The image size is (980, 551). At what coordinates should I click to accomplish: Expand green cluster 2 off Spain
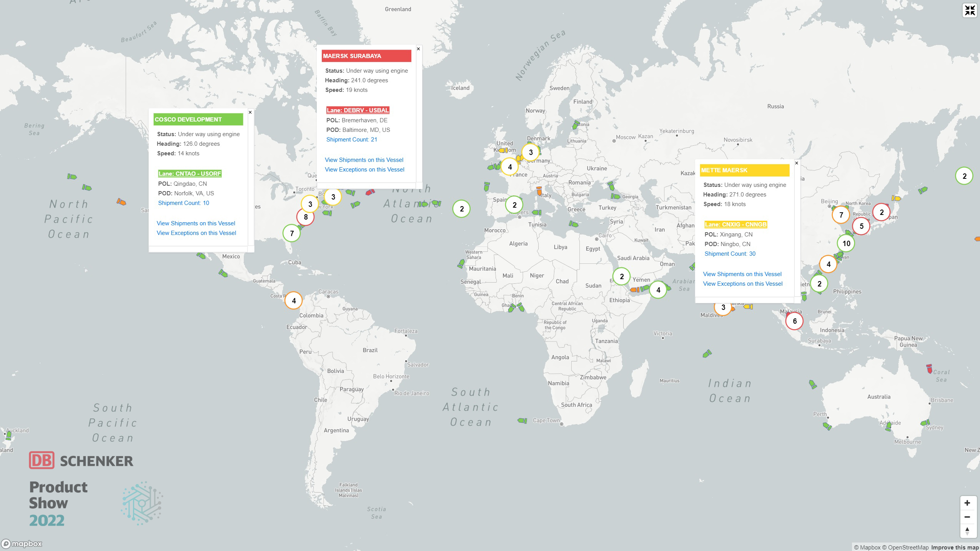point(514,205)
